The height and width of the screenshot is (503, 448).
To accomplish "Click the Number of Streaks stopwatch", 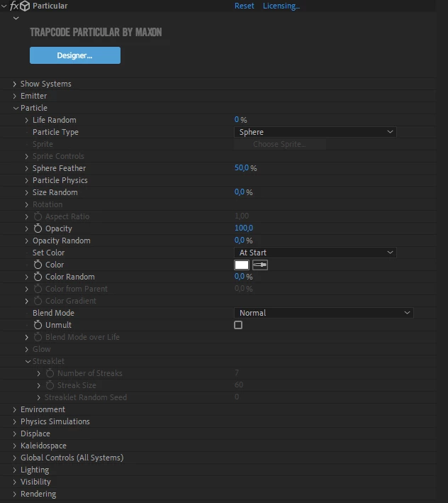I will 50,373.
